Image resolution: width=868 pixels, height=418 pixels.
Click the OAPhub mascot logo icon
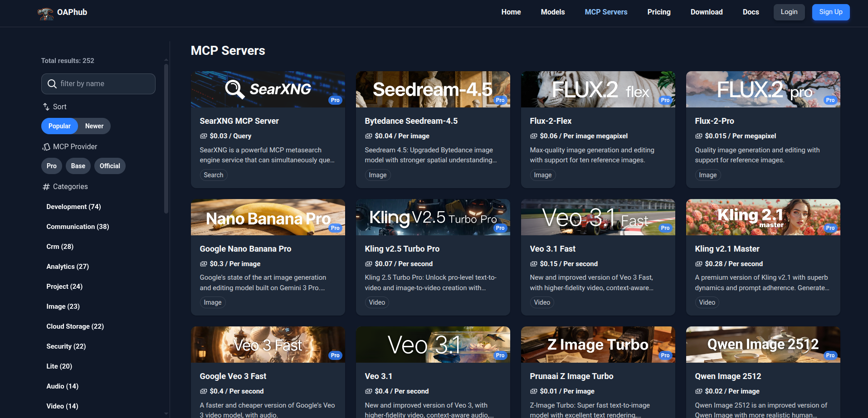[46, 12]
